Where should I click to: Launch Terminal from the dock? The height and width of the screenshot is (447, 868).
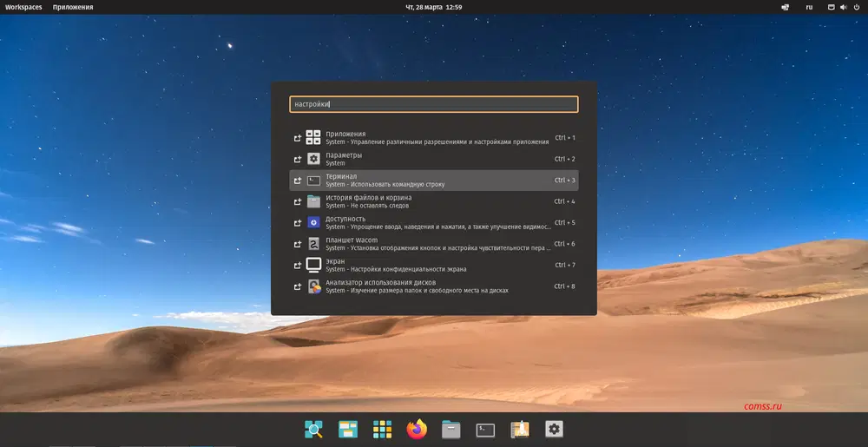(485, 429)
